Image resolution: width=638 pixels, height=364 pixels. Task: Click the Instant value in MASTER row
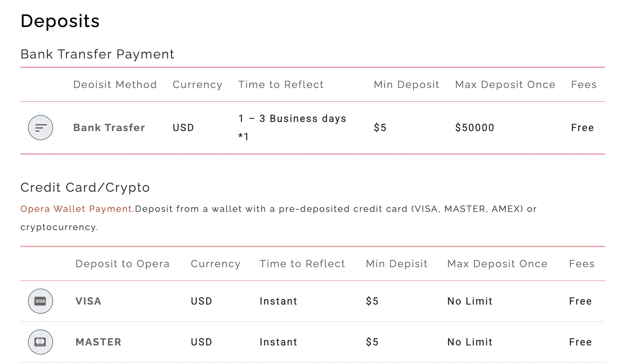coord(278,342)
